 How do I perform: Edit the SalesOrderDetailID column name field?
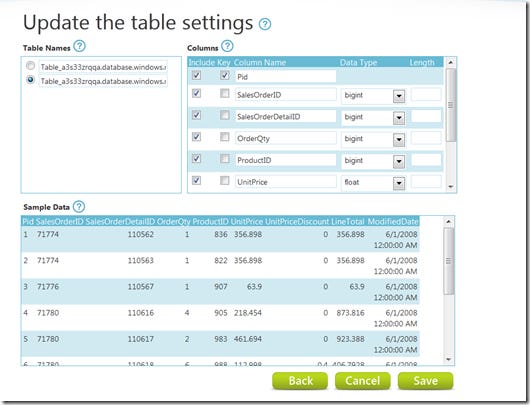(x=286, y=116)
